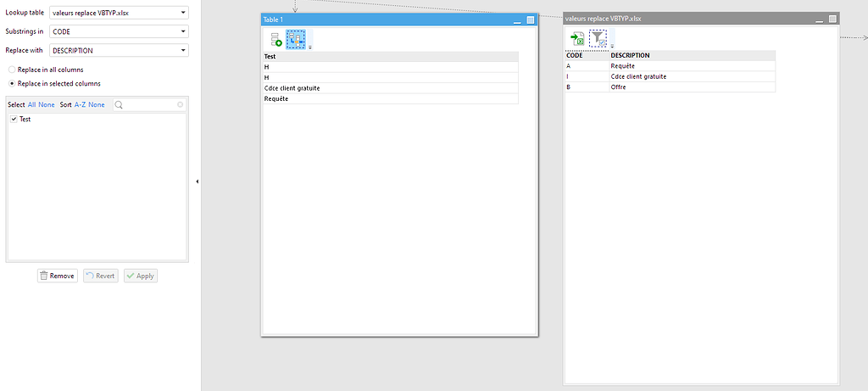Click the 'None' link next to Select All
The width and height of the screenshot is (868, 391).
click(x=47, y=104)
